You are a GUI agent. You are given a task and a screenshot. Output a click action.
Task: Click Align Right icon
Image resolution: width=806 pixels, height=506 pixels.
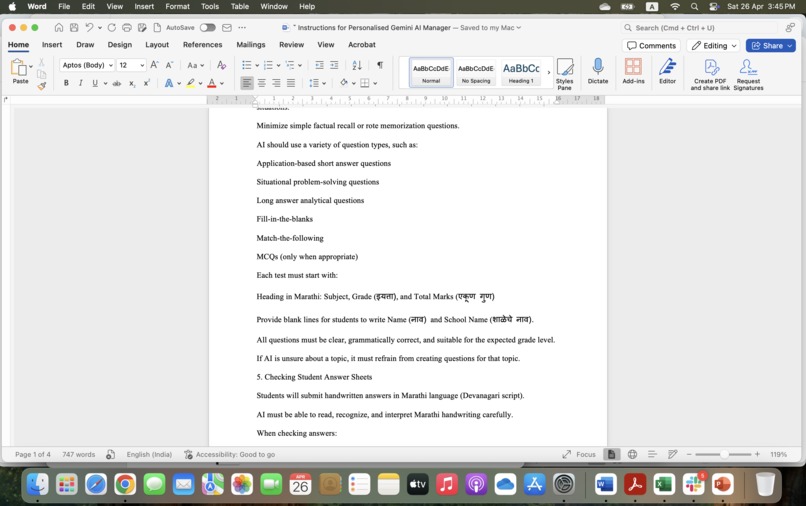277,83
